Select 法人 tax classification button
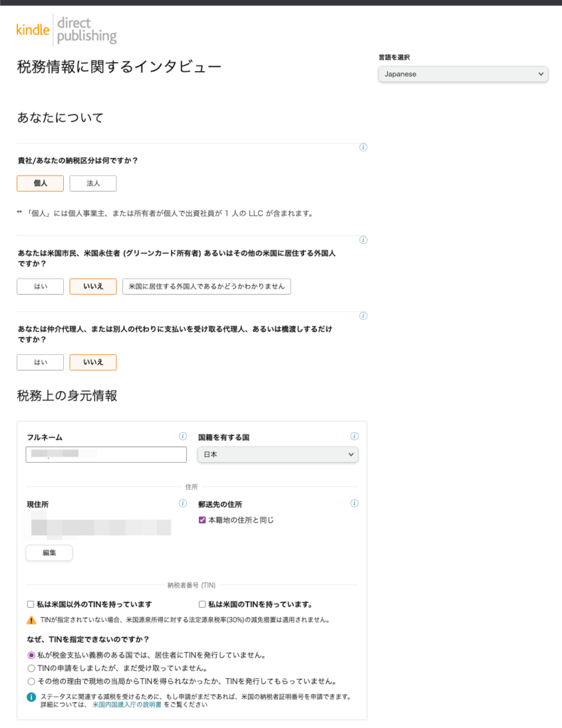This screenshot has width=562, height=728. point(93,183)
